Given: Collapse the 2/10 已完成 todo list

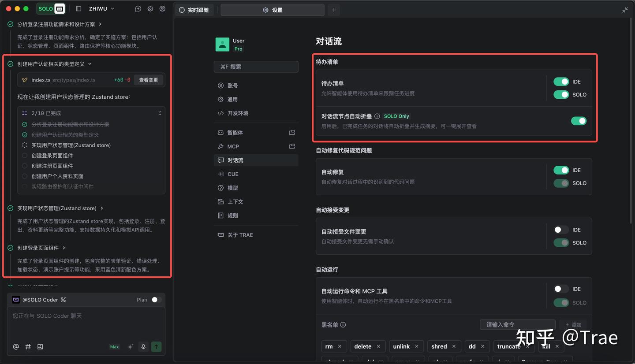Looking at the screenshot, I should pyautogui.click(x=160, y=113).
